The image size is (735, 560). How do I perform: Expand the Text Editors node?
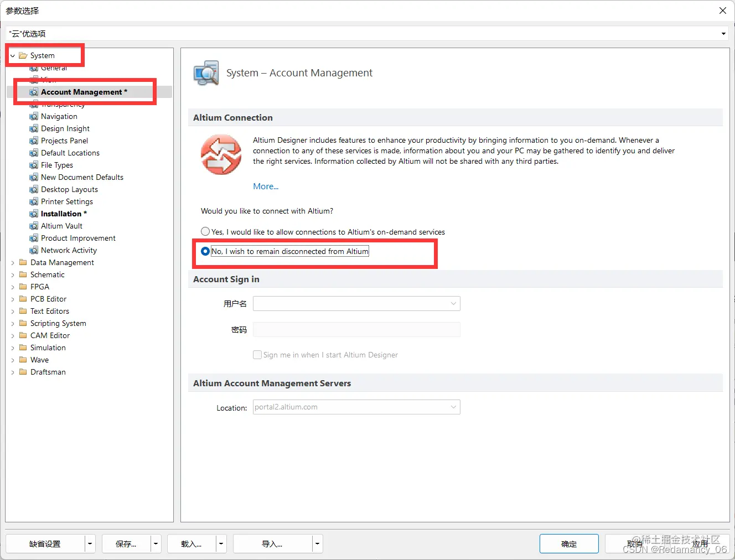(x=13, y=312)
